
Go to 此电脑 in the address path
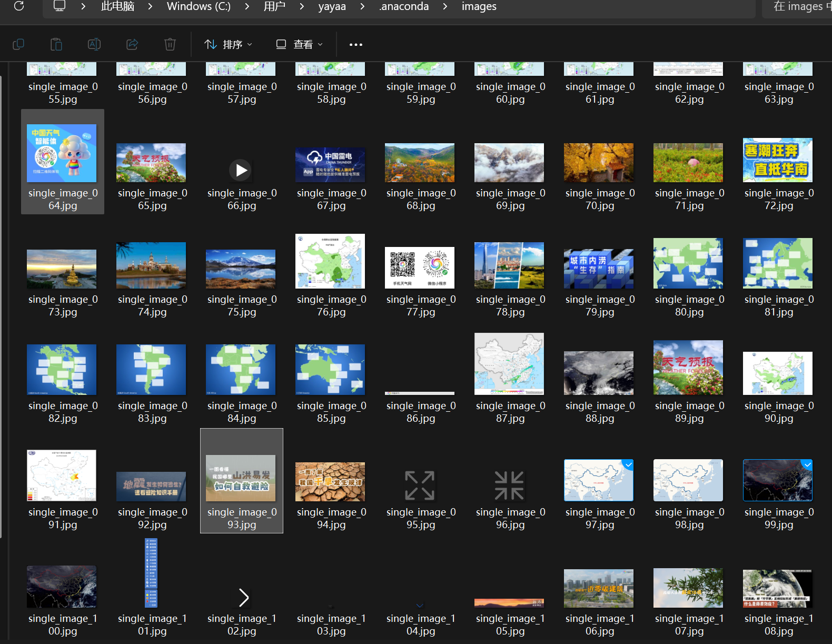(117, 6)
